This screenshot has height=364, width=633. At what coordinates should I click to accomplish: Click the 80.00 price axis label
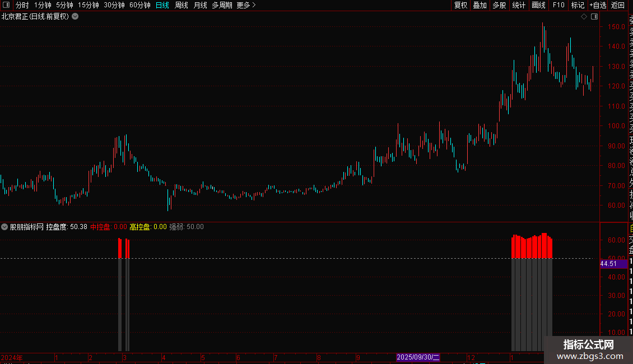point(616,165)
